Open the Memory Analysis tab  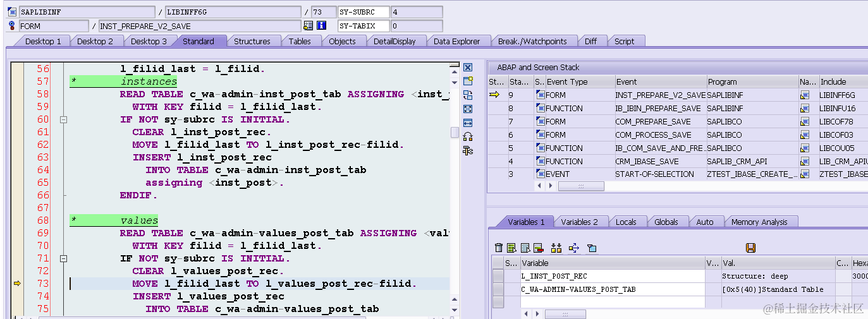pyautogui.click(x=759, y=222)
